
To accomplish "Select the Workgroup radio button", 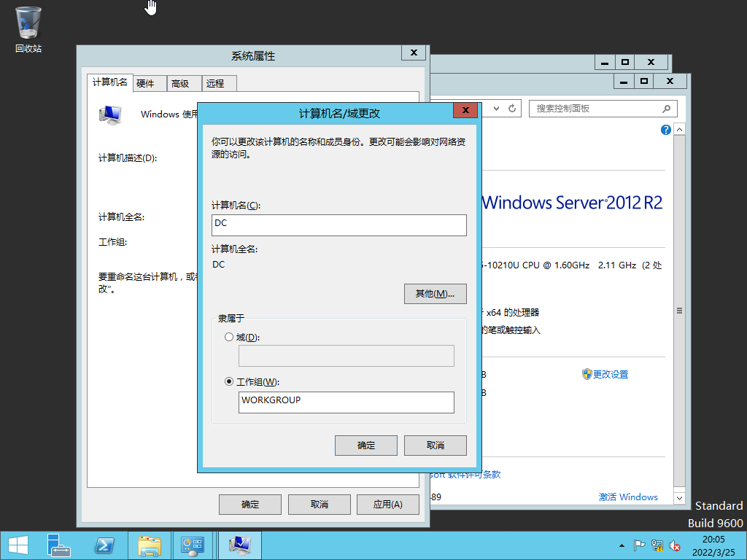I will pos(228,382).
